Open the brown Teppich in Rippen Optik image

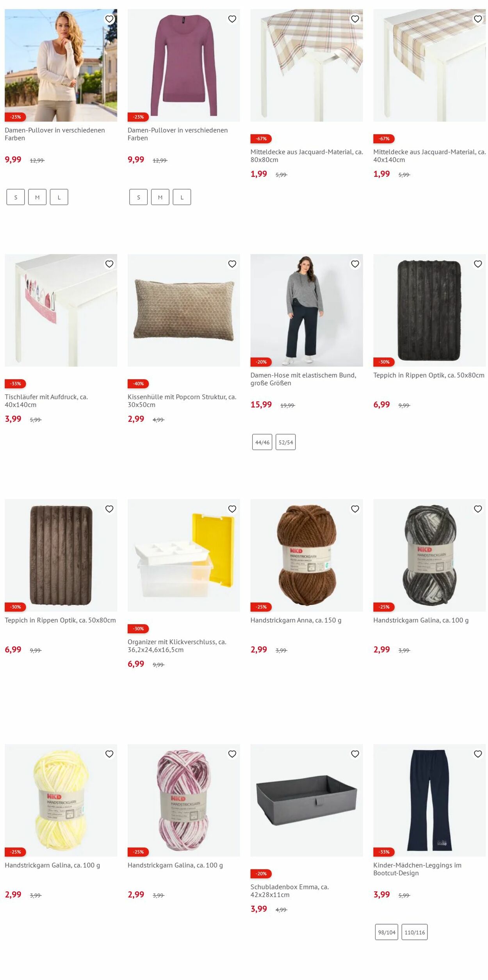pos(61,555)
